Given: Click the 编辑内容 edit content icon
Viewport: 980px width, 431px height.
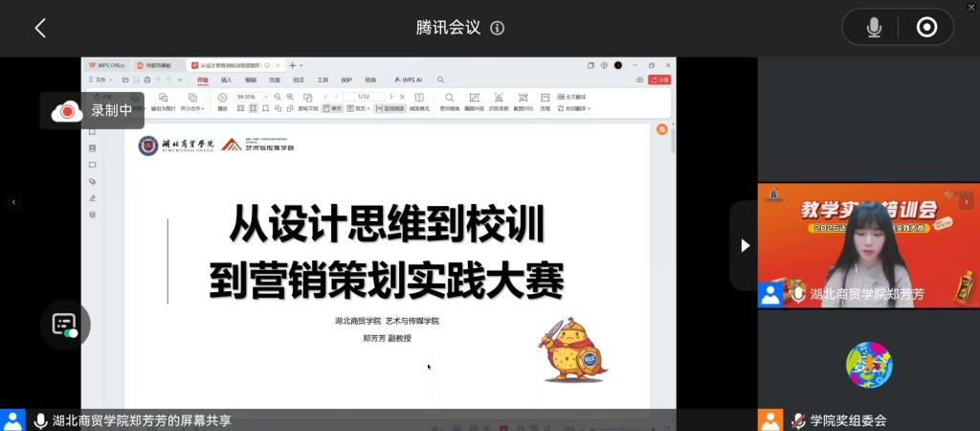Looking at the screenshot, I should coord(475,102).
